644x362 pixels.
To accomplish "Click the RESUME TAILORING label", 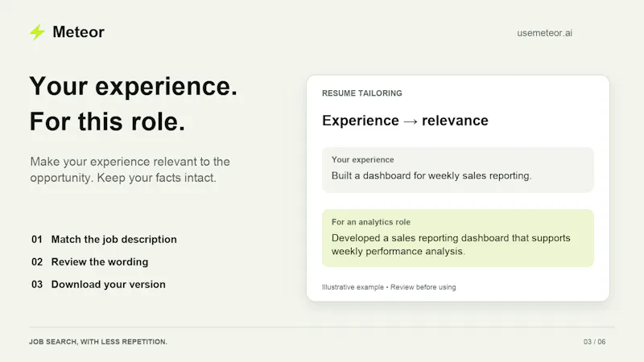I will click(361, 93).
